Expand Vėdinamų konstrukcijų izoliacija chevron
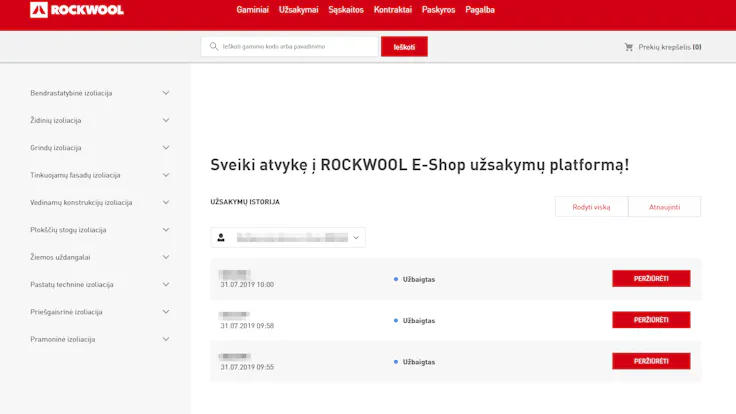 point(166,202)
